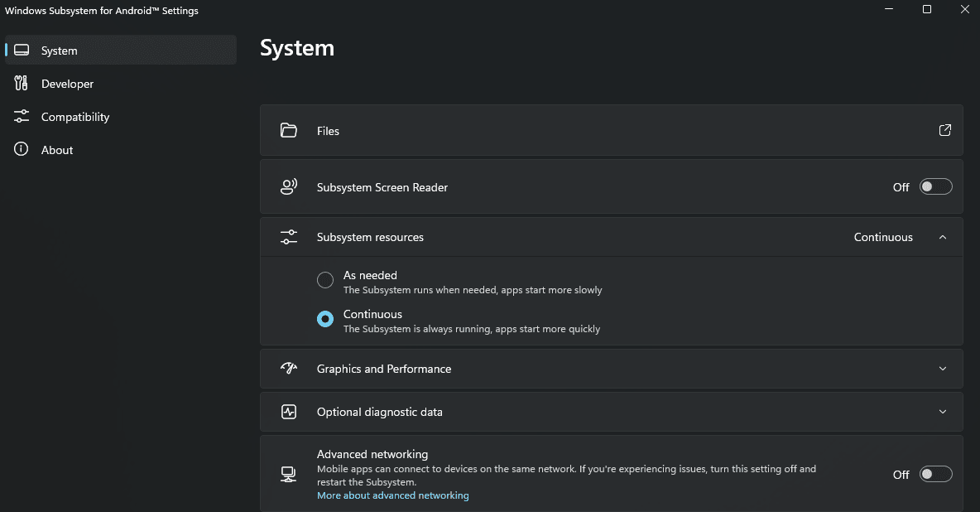980x512 pixels.
Task: Expand Optional diagnostic data chevron
Action: (x=943, y=411)
